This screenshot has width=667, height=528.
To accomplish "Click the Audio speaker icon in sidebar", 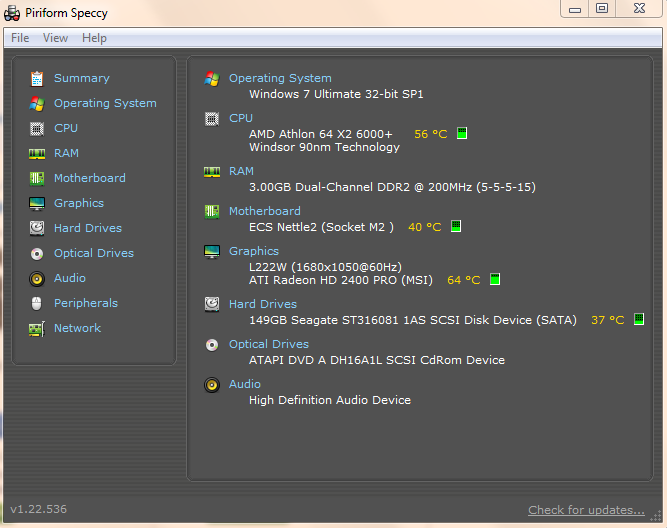I will click(37, 279).
